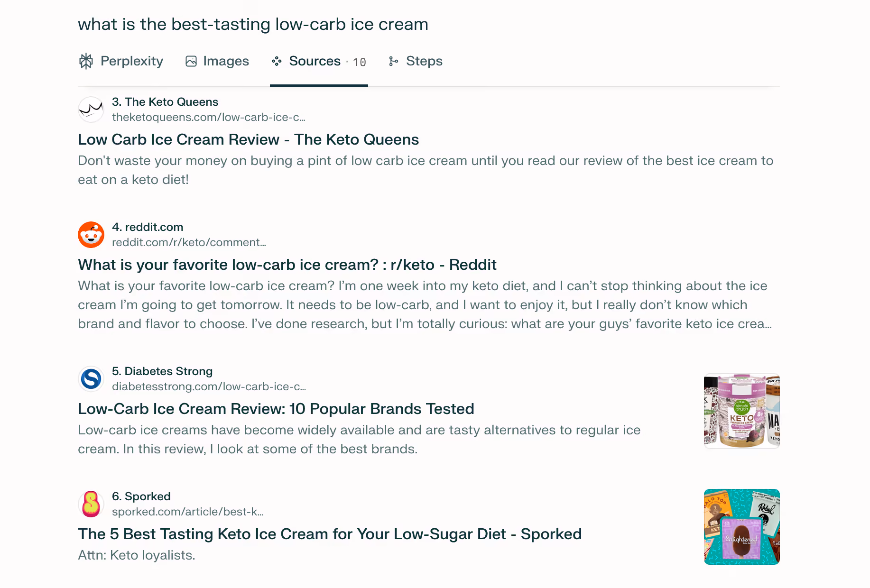Click the Diabetes Strong keto ice cream thumbnail
The image size is (870, 588).
click(741, 411)
